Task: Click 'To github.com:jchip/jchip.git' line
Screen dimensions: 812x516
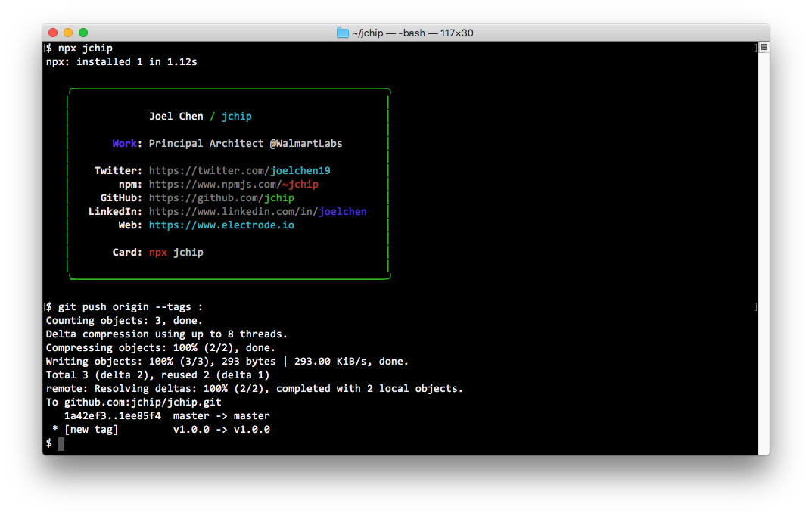Action: (134, 403)
